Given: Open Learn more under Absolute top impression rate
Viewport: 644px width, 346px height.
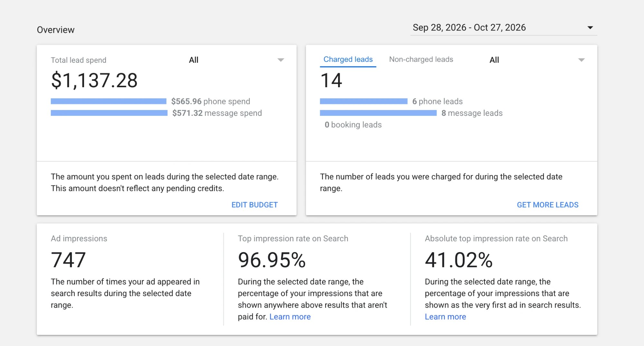Looking at the screenshot, I should pyautogui.click(x=445, y=317).
